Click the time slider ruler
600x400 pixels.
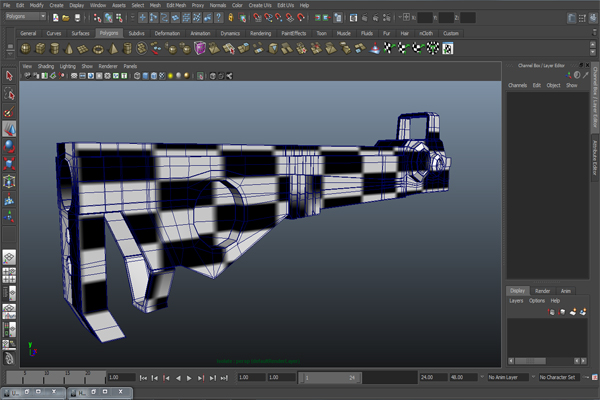56,377
